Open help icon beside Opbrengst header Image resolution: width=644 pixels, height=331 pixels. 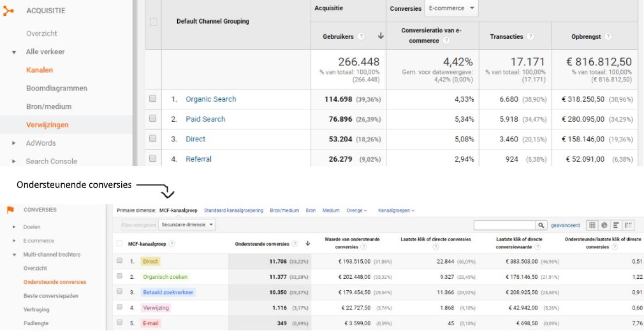click(608, 36)
